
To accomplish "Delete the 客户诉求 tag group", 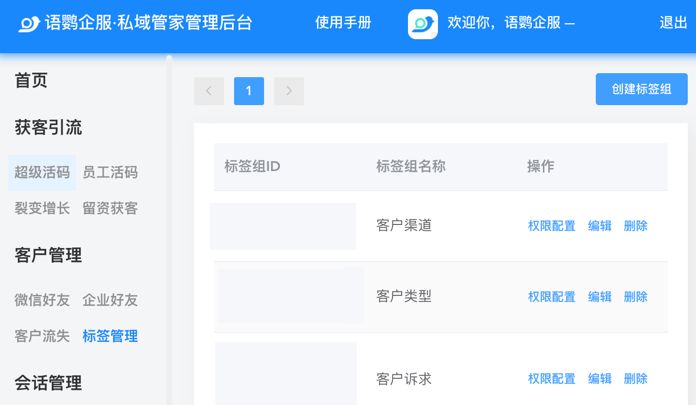I will click(x=636, y=379).
